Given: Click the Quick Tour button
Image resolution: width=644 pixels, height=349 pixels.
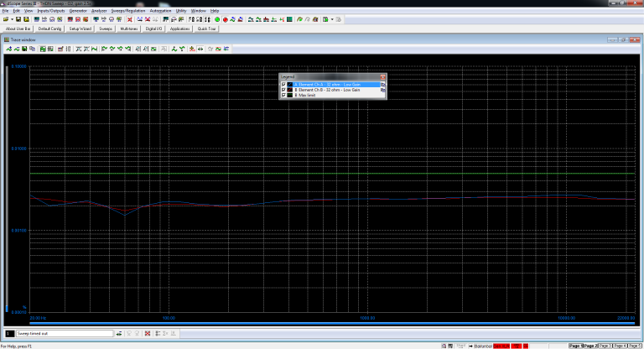Looking at the screenshot, I should pos(206,29).
